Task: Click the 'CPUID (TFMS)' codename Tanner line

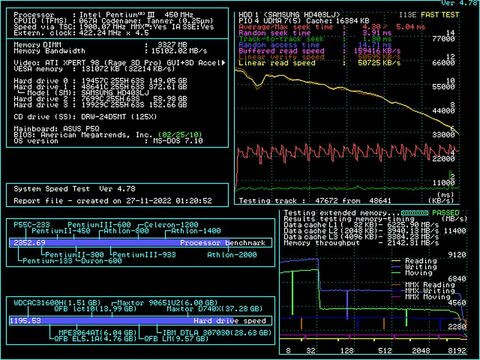Action: [x=113, y=21]
